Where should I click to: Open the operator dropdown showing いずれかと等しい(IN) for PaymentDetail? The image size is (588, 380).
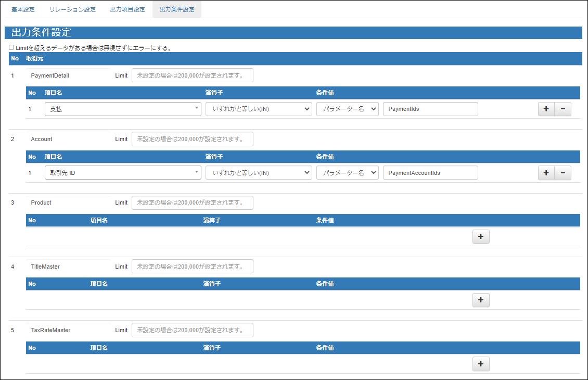[259, 109]
